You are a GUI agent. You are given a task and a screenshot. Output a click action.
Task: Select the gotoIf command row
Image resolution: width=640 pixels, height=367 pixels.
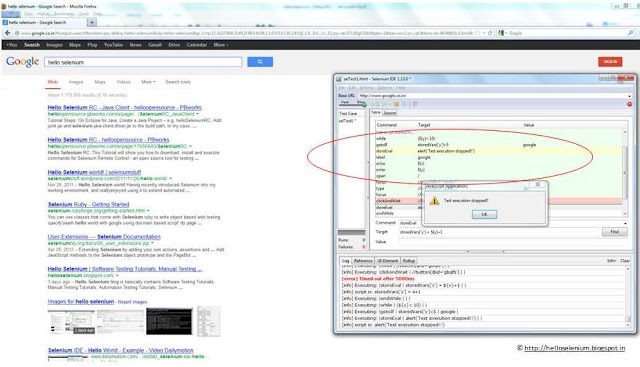pyautogui.click(x=498, y=145)
